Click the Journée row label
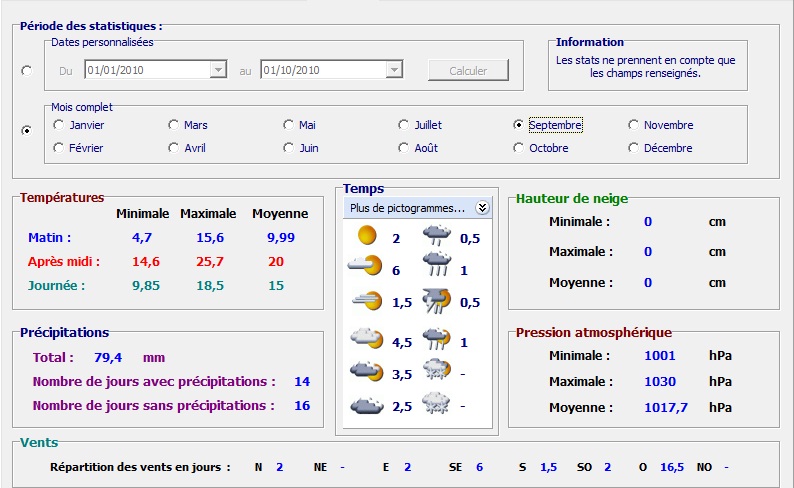This screenshot has width=794, height=488. point(56,286)
